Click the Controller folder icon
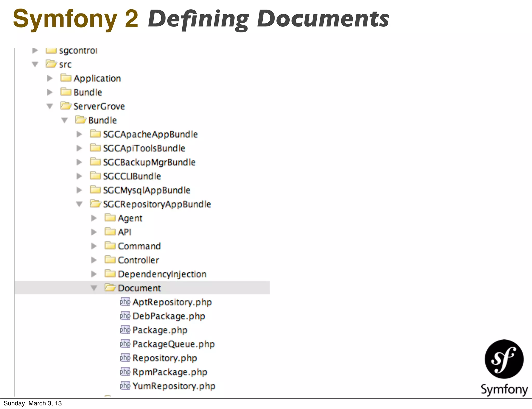Image resolution: width=532 pixels, height=409 pixels. [x=110, y=259]
